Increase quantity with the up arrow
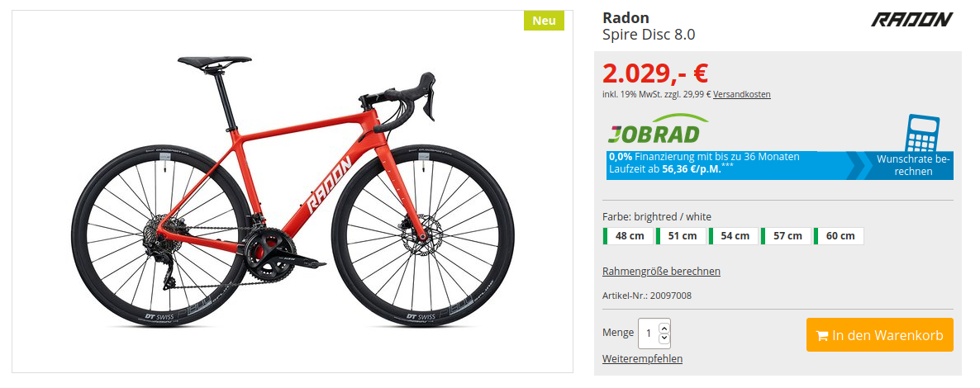Image resolution: width=980 pixels, height=388 pixels. click(664, 328)
